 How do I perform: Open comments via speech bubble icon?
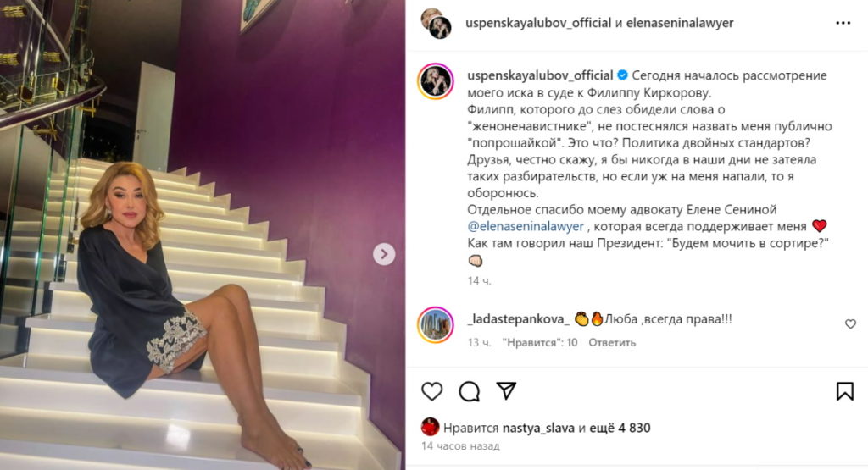[469, 391]
